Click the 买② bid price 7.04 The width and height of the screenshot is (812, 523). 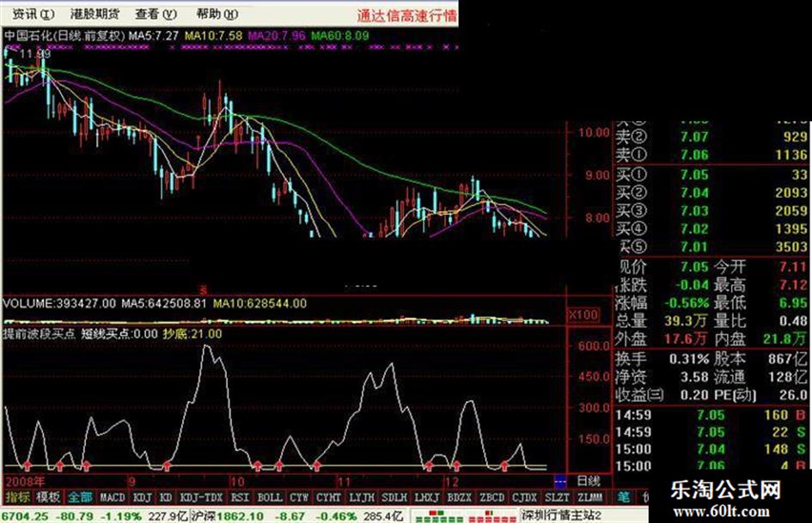click(694, 192)
